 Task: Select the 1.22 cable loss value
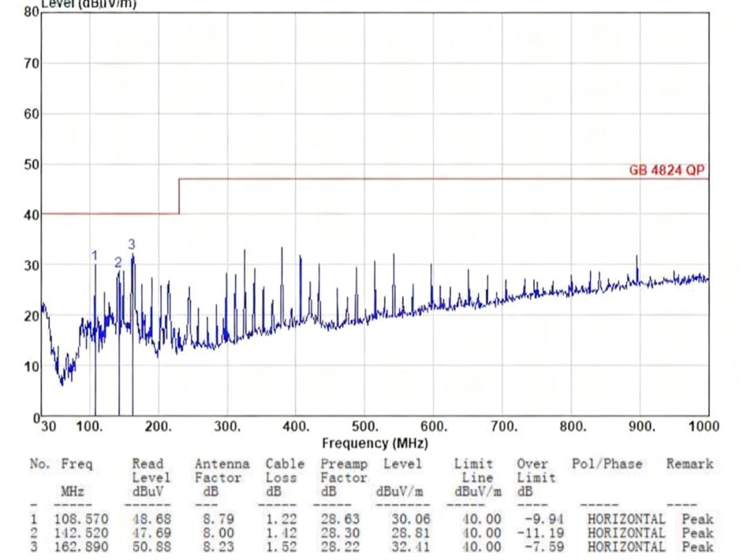[x=281, y=519]
